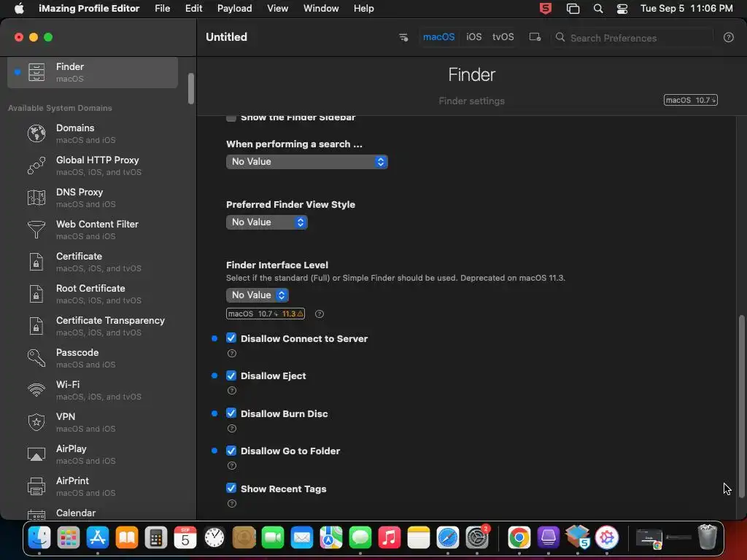Screen dimensions: 747x560
Task: Uncheck Disallow Burn Disc
Action: point(231,413)
